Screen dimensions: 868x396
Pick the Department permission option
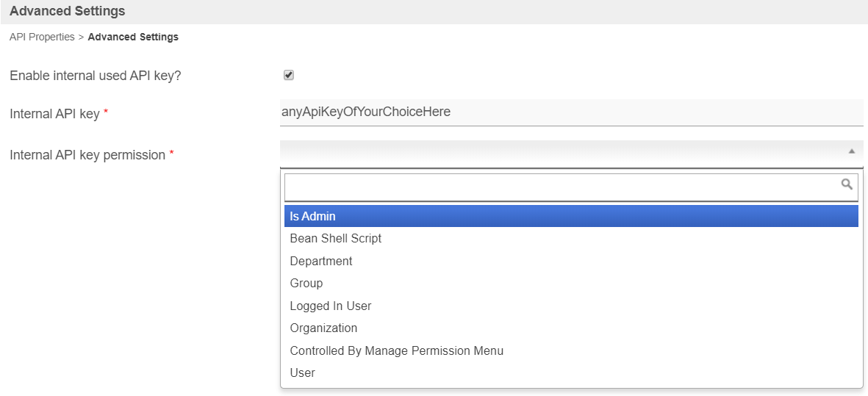[x=321, y=261]
